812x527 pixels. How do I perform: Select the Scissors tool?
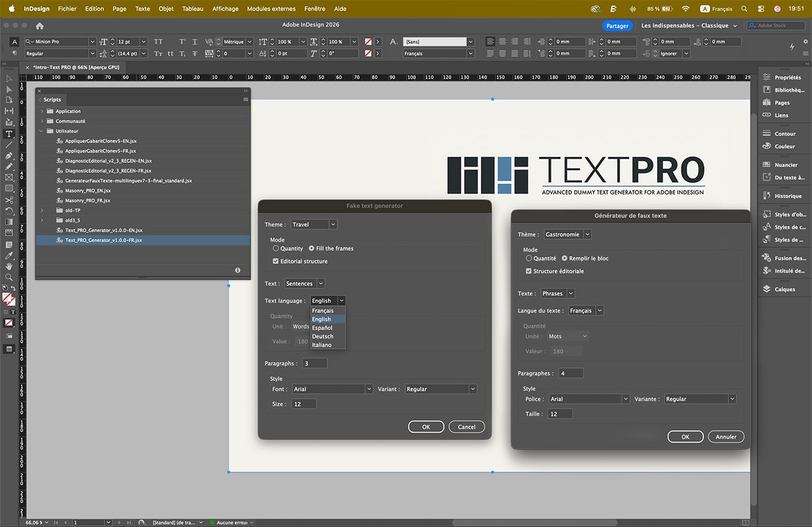click(x=9, y=200)
